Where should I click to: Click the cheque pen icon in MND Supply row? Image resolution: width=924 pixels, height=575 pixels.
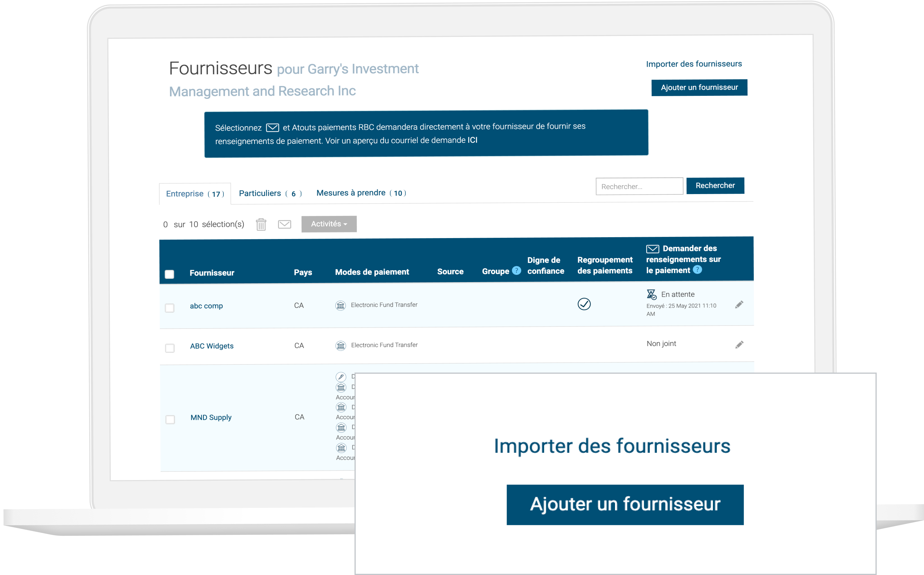pyautogui.click(x=341, y=377)
